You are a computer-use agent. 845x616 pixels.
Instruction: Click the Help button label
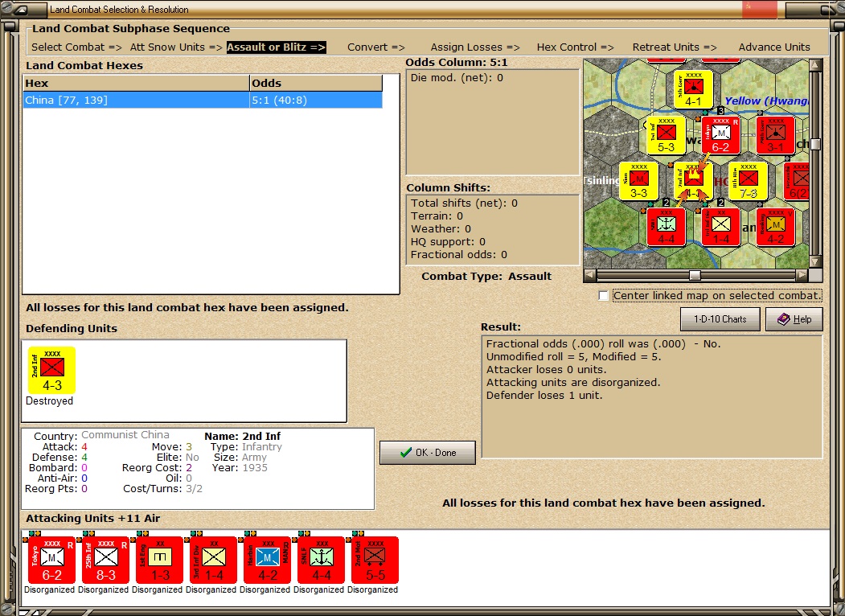[x=802, y=319]
